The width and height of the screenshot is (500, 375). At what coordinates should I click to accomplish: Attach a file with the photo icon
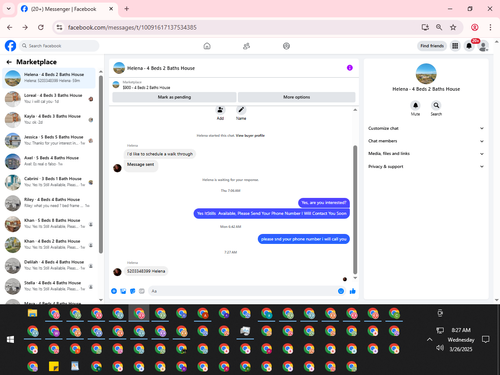click(123, 291)
